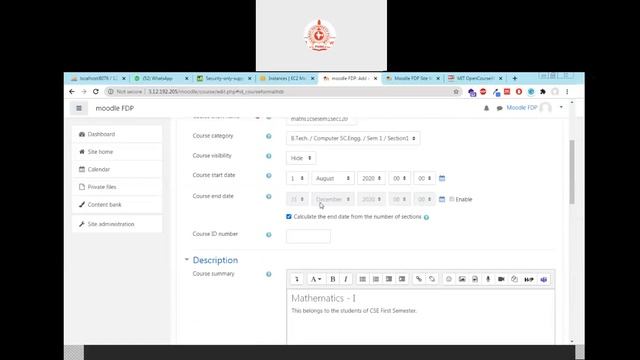
Task: Go back with browser back arrow
Action: (72, 92)
